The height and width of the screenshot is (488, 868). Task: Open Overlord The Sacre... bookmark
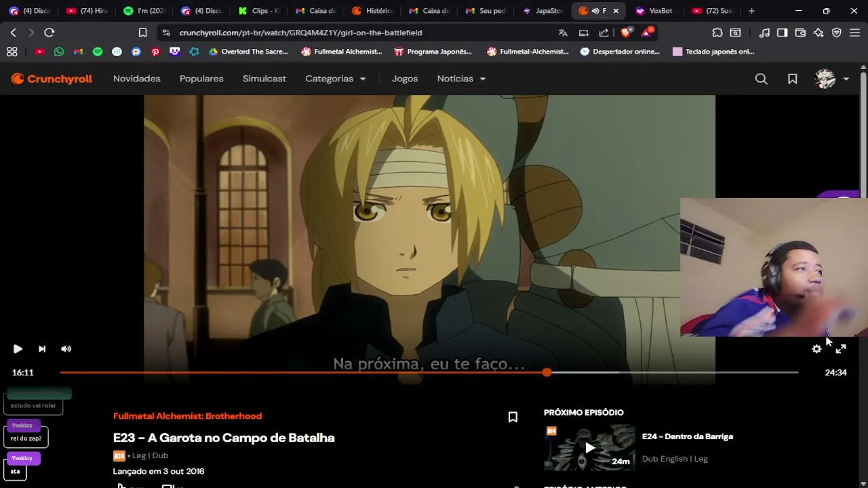tap(248, 52)
